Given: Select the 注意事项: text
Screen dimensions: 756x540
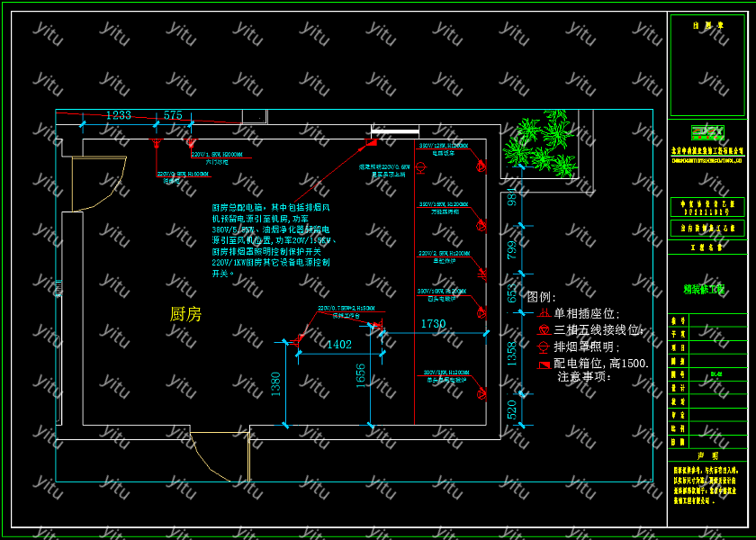Looking at the screenshot, I should pos(584,376).
